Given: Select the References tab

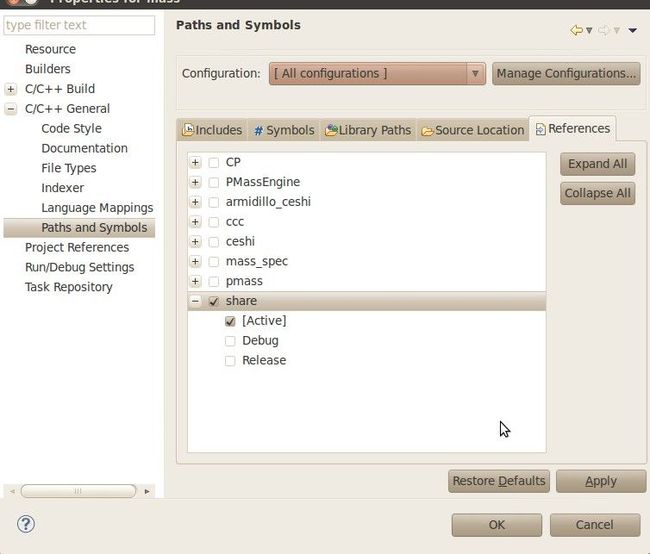Looking at the screenshot, I should pyautogui.click(x=572, y=129).
